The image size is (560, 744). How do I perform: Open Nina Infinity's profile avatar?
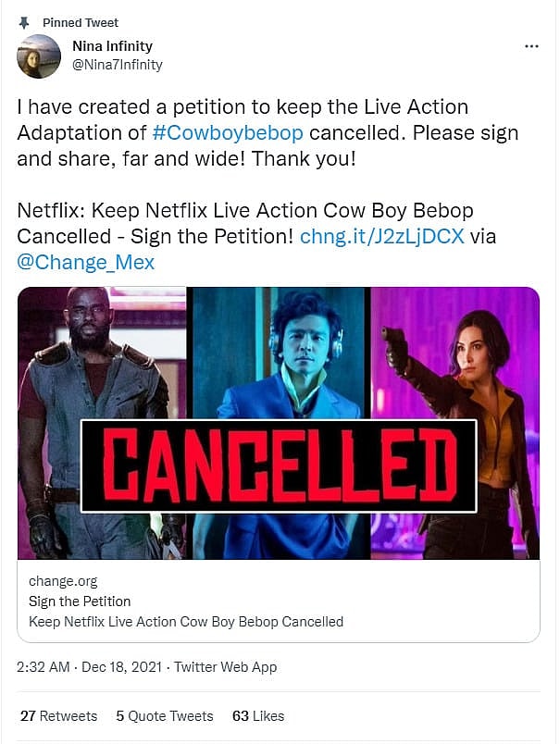(39, 56)
